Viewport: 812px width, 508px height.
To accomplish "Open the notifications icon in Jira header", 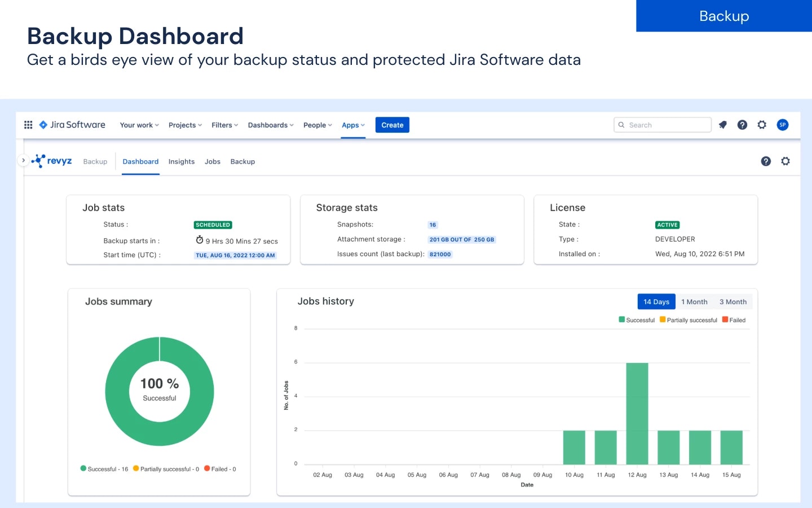I will 723,125.
